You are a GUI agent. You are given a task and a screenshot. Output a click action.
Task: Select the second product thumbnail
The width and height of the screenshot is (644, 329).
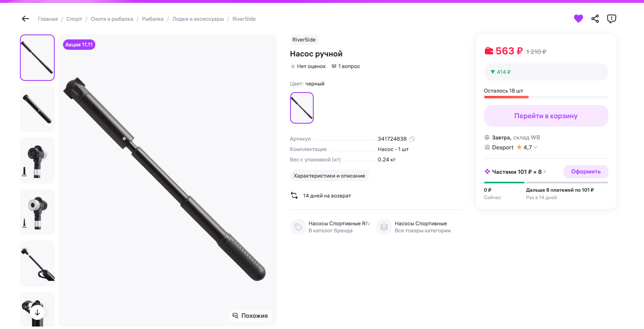tap(37, 109)
